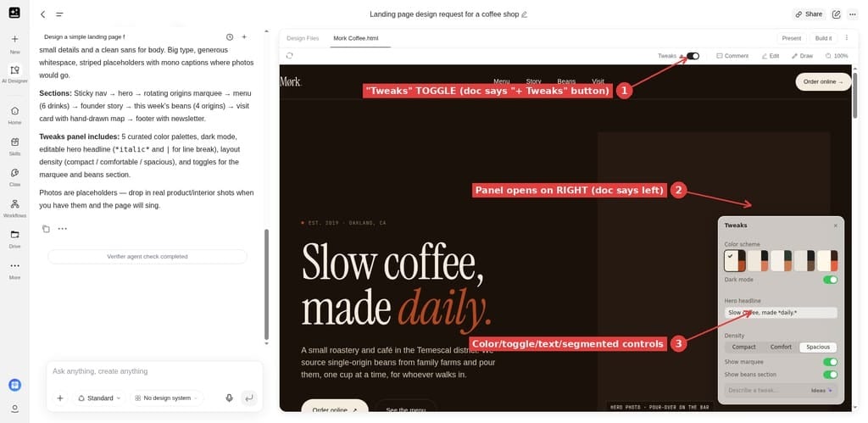Click the Hero headline text field

[x=781, y=313]
